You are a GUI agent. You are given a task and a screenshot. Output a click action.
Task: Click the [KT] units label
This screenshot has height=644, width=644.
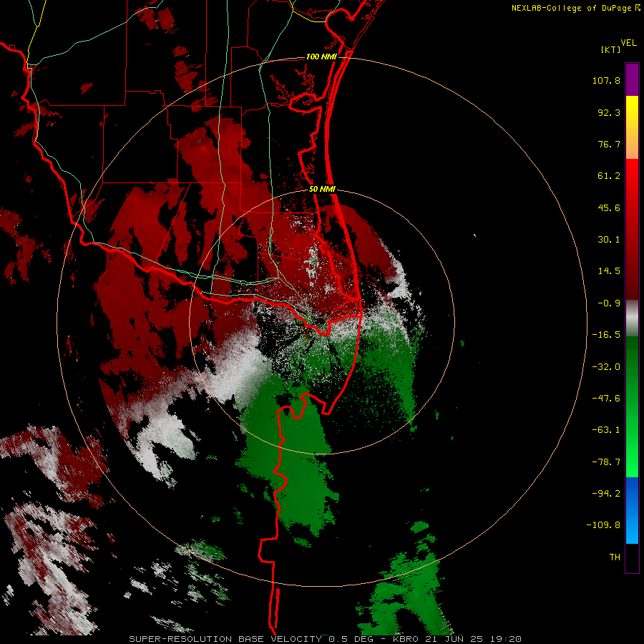click(611, 49)
